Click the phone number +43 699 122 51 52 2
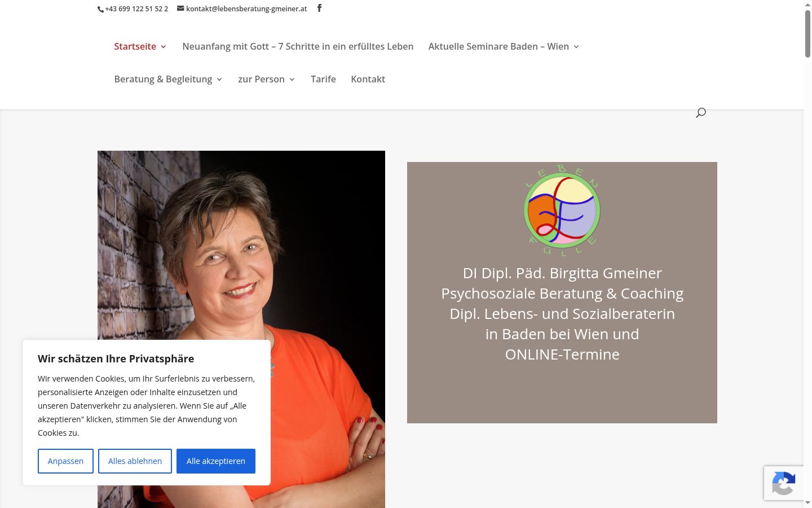The height and width of the screenshot is (508, 812). pos(136,9)
